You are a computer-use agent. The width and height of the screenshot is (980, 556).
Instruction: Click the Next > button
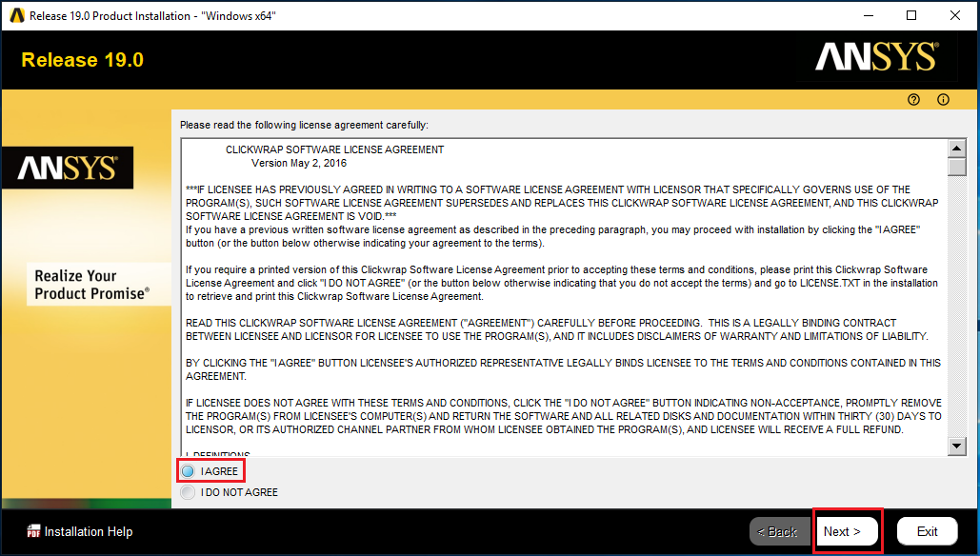coord(847,531)
